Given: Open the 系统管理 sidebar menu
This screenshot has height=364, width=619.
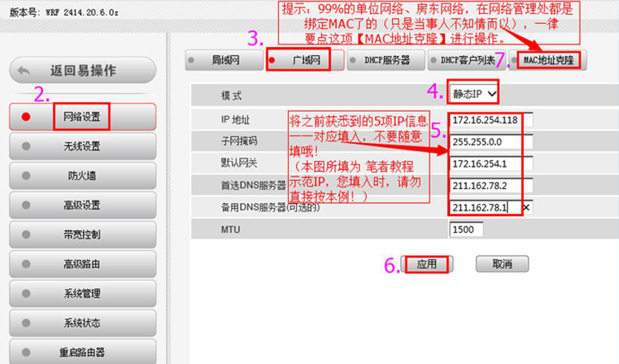Looking at the screenshot, I should click(x=83, y=293).
